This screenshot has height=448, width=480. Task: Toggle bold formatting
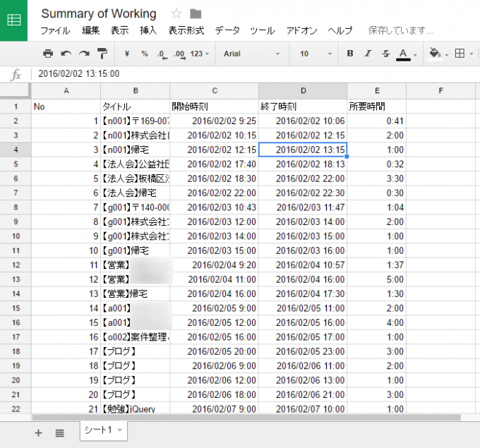350,54
